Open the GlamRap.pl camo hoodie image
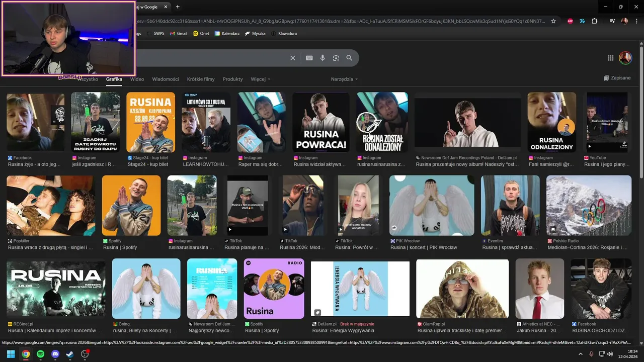The width and height of the screenshot is (644, 362). pyautogui.click(x=462, y=289)
